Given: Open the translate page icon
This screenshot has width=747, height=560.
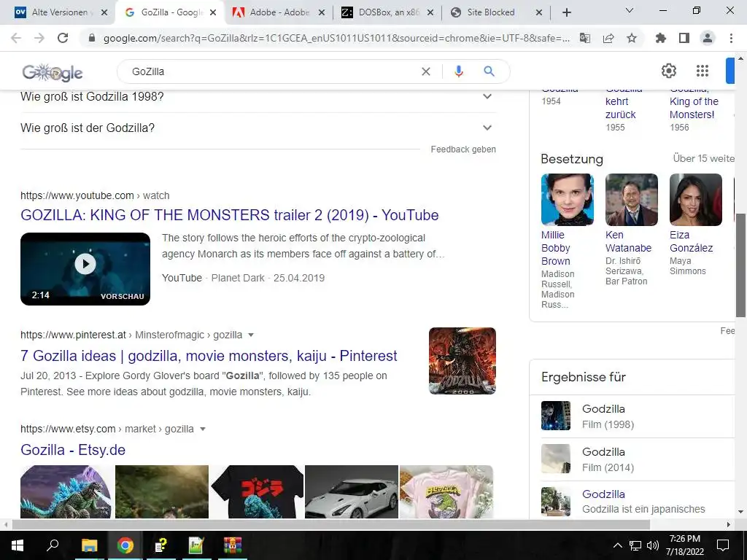Looking at the screenshot, I should pyautogui.click(x=584, y=38).
